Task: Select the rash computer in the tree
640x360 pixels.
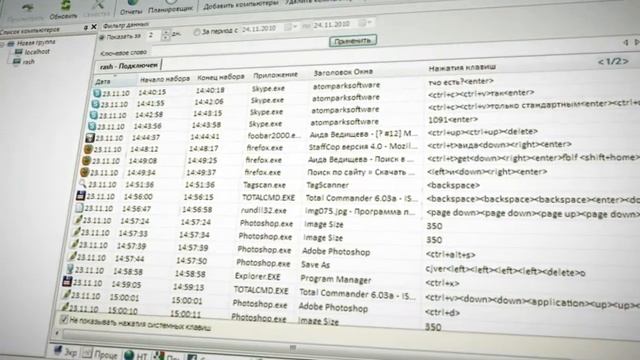Action: click(29, 62)
